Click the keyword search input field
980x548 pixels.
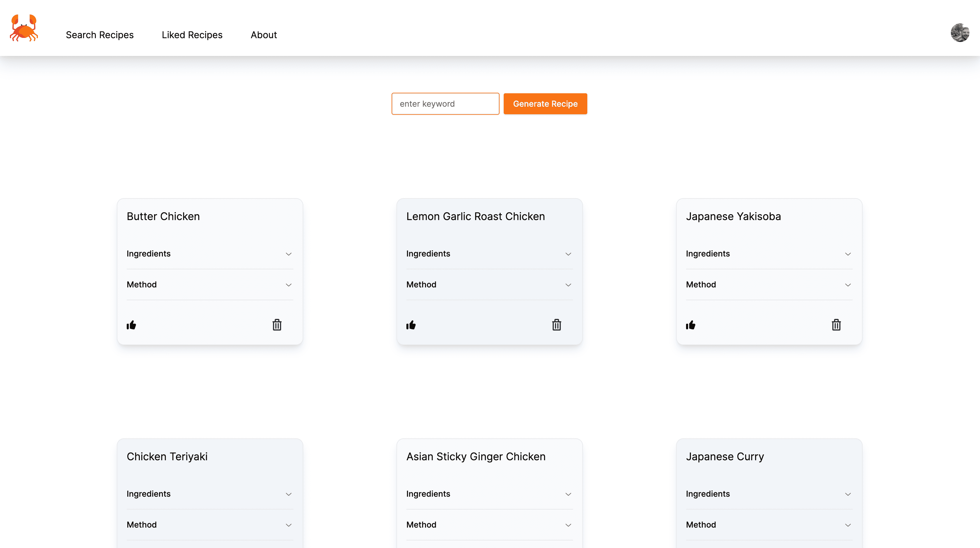[446, 104]
